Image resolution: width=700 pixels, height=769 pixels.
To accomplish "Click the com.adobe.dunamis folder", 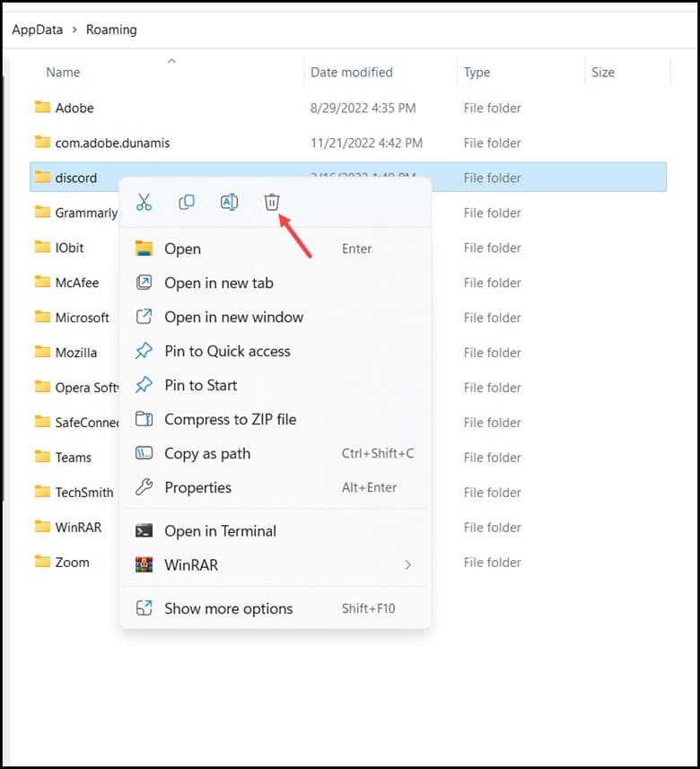I will [112, 143].
